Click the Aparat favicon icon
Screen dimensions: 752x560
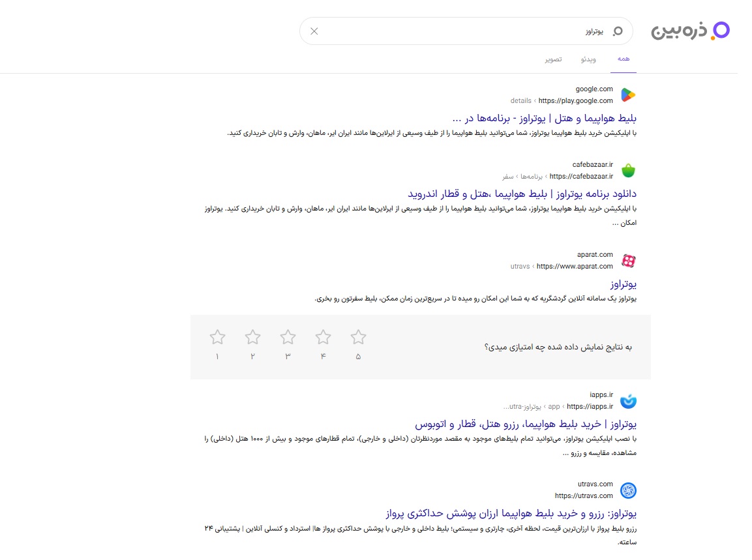tap(628, 261)
